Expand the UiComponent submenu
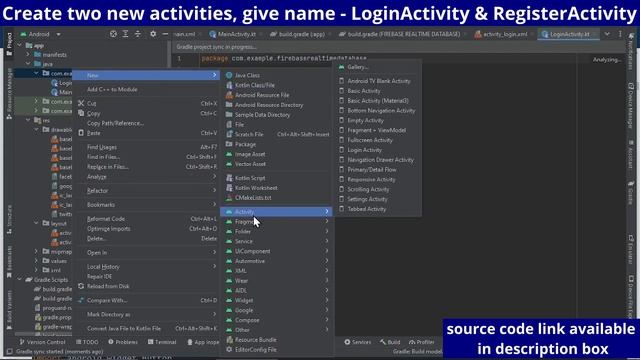This screenshot has height=360, width=640. [x=277, y=251]
